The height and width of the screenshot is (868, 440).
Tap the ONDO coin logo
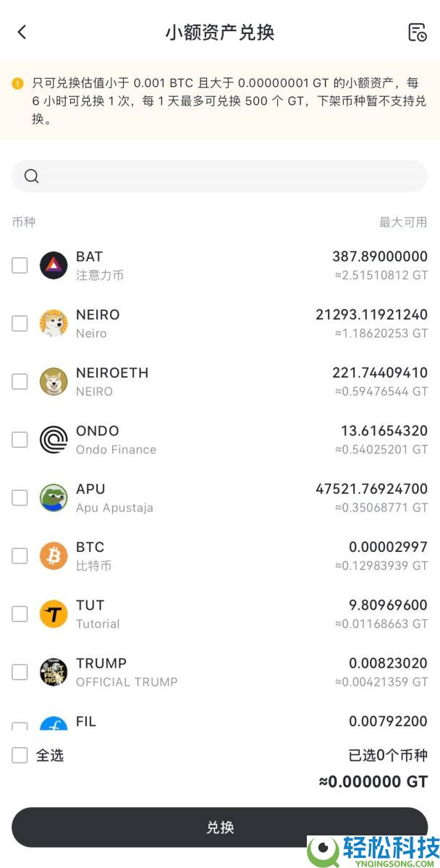(x=54, y=440)
